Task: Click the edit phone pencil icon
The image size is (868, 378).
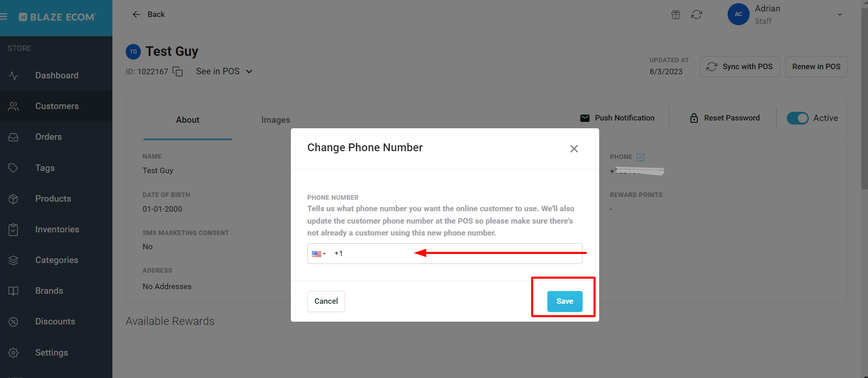Action: [x=641, y=157]
